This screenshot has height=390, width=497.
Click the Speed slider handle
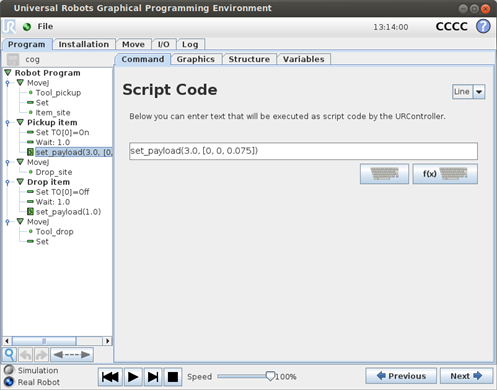tap(270, 376)
